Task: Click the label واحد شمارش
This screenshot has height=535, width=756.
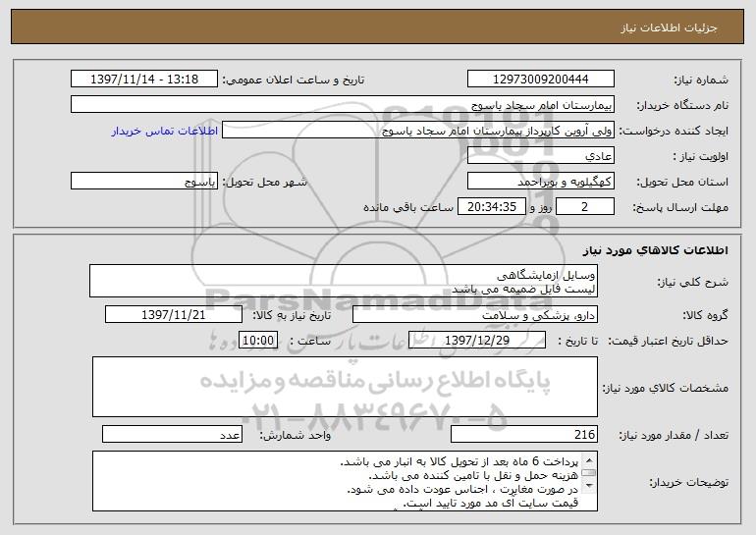Action: (x=296, y=435)
